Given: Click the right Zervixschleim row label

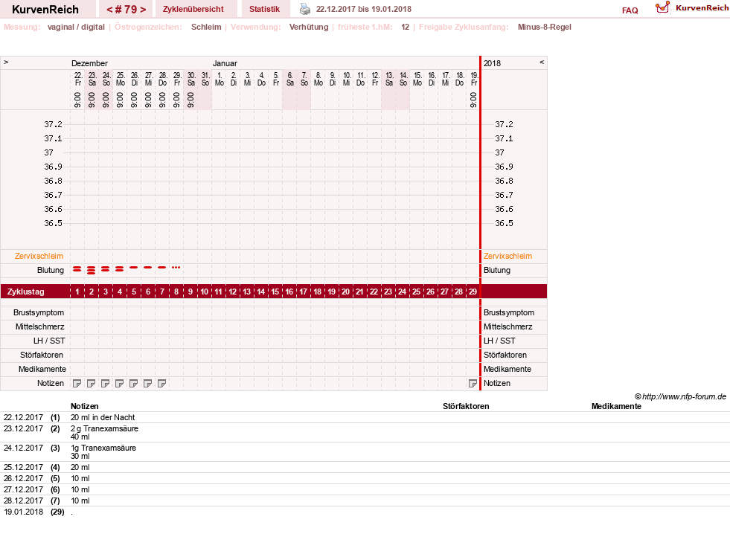Looking at the screenshot, I should tap(508, 257).
